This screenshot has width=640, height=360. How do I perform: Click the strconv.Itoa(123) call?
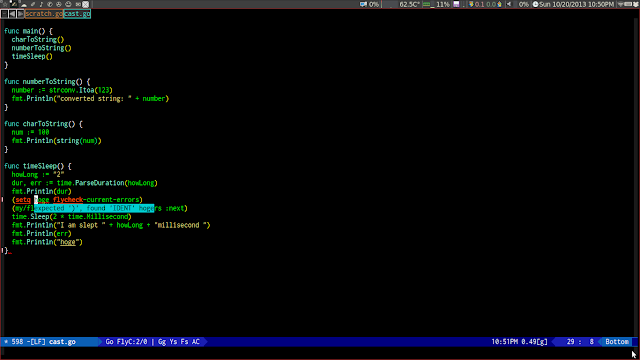point(80,90)
